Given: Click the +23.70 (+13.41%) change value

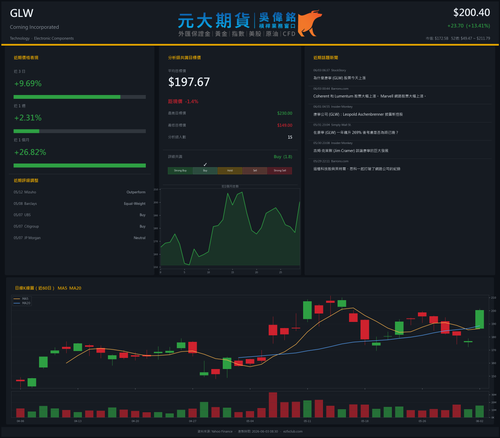Looking at the screenshot, I should (x=469, y=26).
